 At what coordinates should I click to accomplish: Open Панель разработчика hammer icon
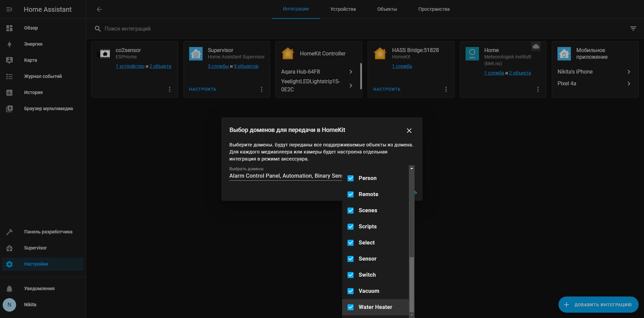(9, 232)
